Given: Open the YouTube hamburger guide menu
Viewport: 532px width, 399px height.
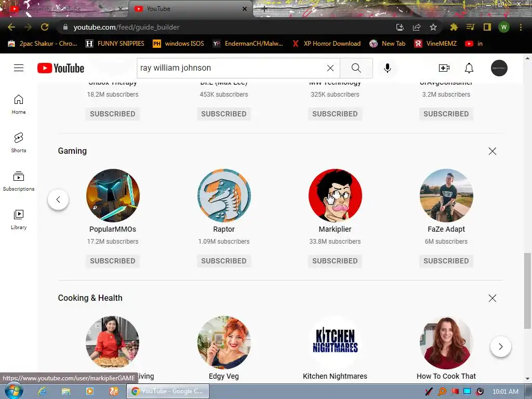Looking at the screenshot, I should [x=19, y=68].
